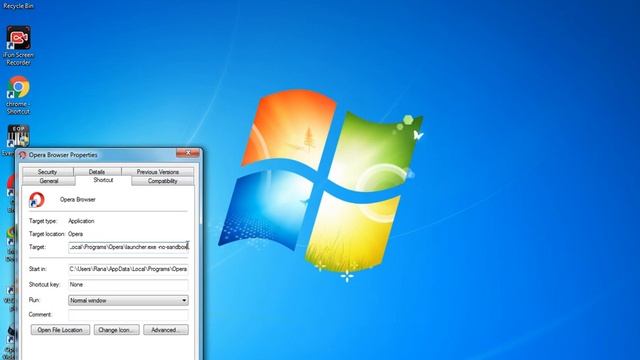Click the Opera Browser icon in dialog
This screenshot has height=360, width=640.
(x=37, y=200)
